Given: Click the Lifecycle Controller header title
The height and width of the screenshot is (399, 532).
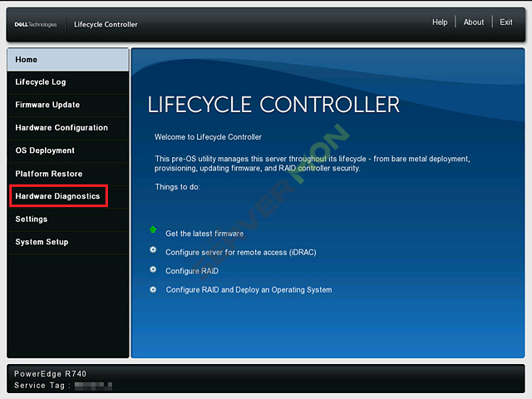Looking at the screenshot, I should point(106,24).
